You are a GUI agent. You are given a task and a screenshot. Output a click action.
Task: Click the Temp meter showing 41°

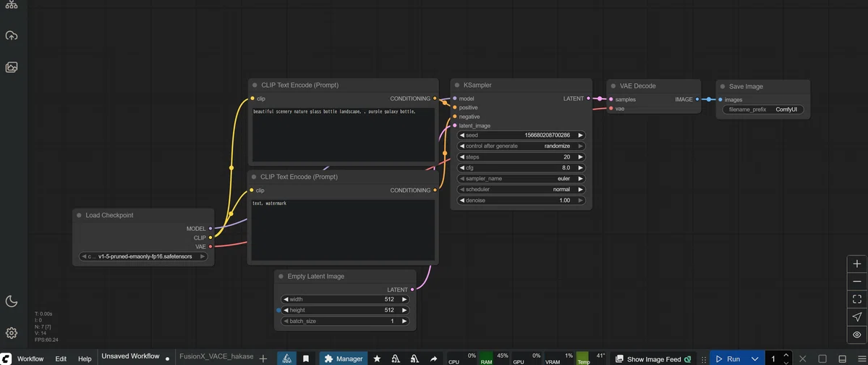click(x=590, y=358)
